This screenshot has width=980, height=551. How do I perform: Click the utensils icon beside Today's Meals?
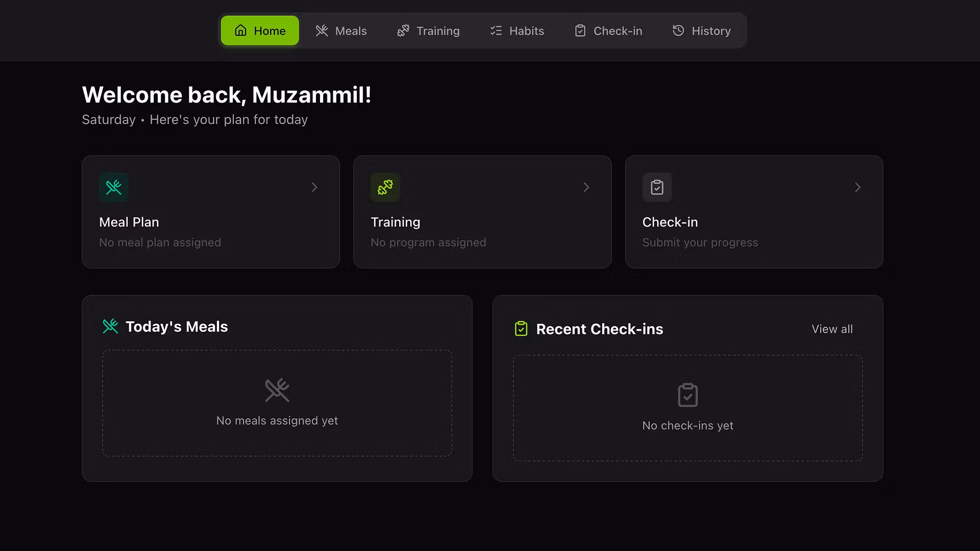(x=110, y=327)
